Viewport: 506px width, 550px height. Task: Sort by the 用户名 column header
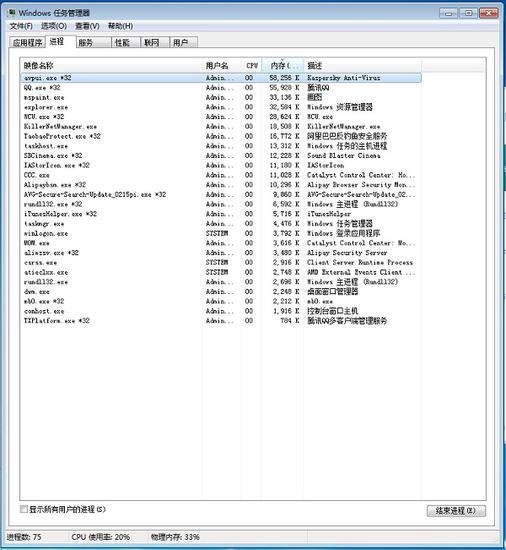point(221,66)
